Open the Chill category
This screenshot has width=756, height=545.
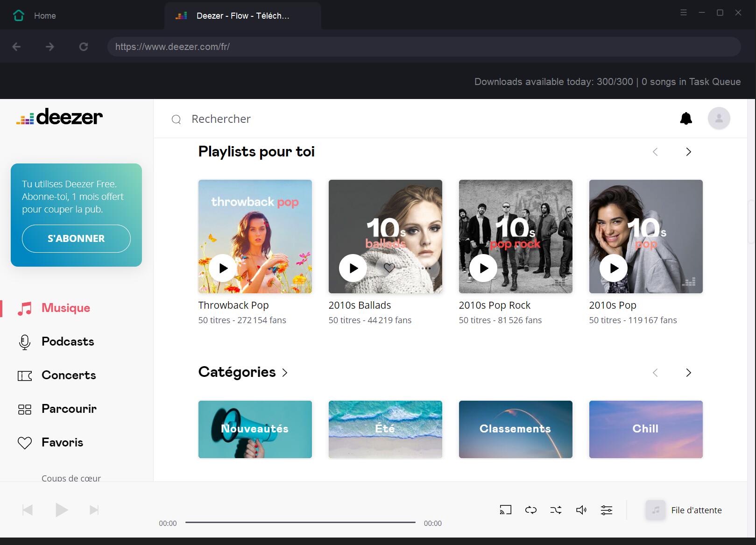(x=646, y=429)
